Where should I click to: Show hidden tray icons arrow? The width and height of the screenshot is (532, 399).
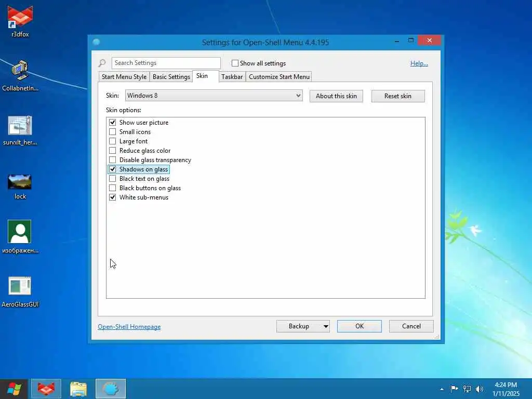pos(442,389)
